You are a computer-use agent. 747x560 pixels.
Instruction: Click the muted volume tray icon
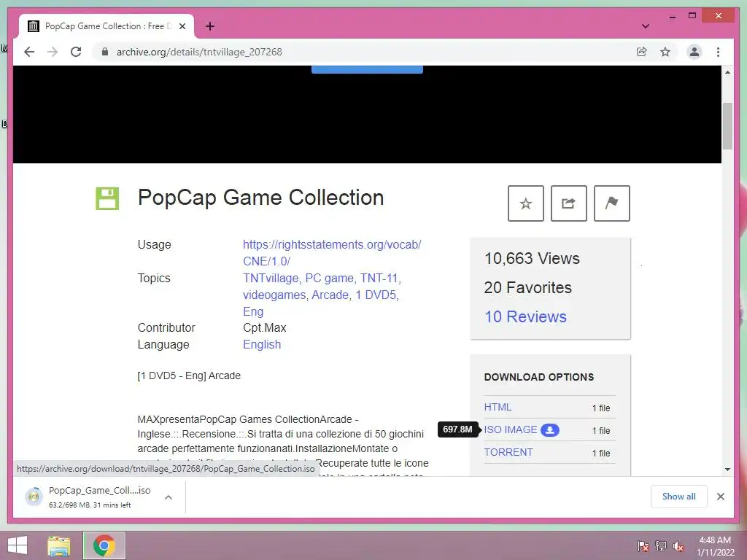pos(678,545)
